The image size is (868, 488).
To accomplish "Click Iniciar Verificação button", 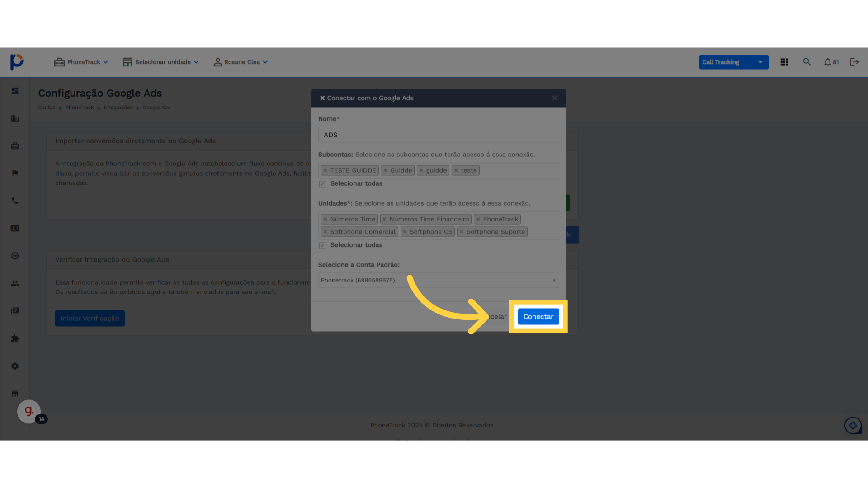I will 90,319.
